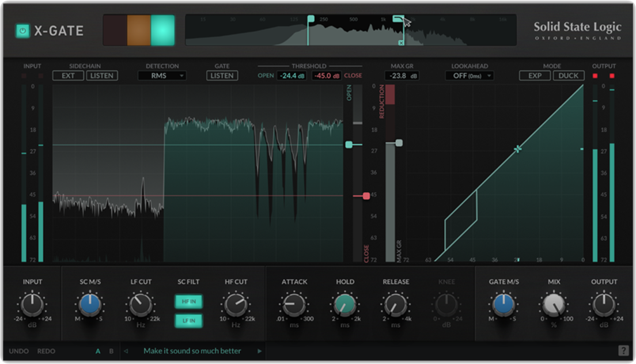Click the INPUT gain knob
The height and width of the screenshot is (364, 636).
tap(32, 304)
